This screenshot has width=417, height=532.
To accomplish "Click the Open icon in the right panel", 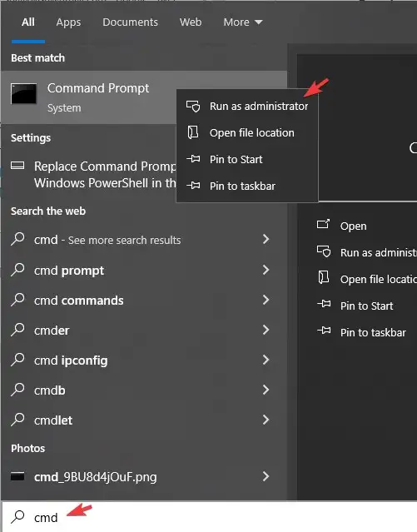I will (323, 224).
